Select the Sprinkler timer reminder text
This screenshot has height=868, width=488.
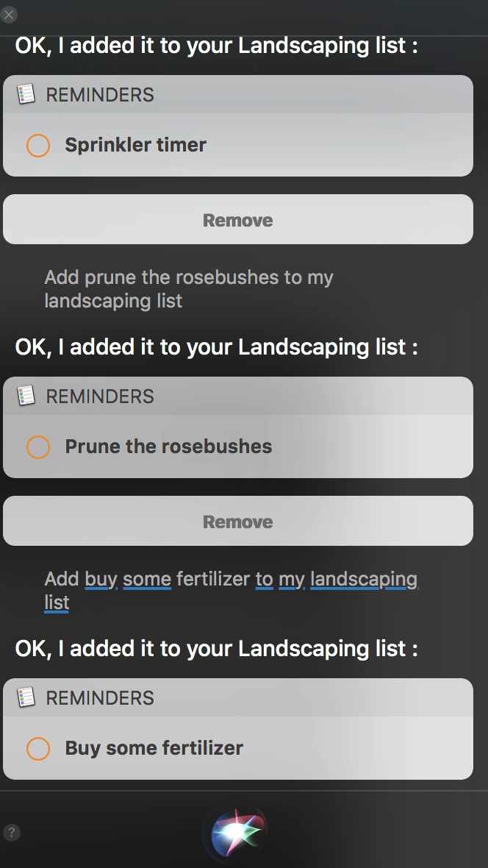[135, 145]
